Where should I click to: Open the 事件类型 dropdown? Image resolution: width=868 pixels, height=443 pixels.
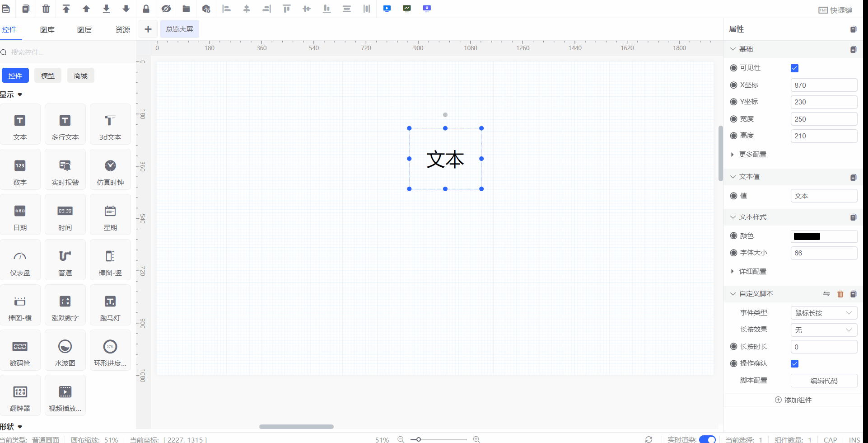pos(824,313)
